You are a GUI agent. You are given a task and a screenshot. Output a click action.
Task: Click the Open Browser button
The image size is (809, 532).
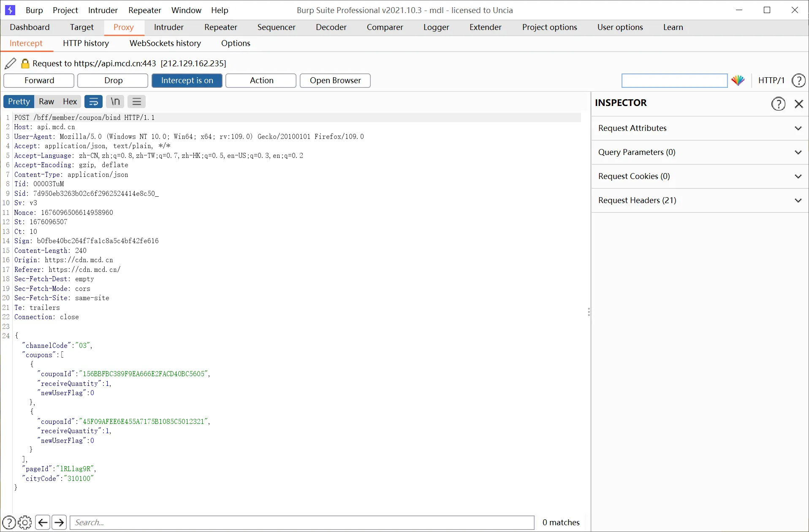click(x=335, y=81)
